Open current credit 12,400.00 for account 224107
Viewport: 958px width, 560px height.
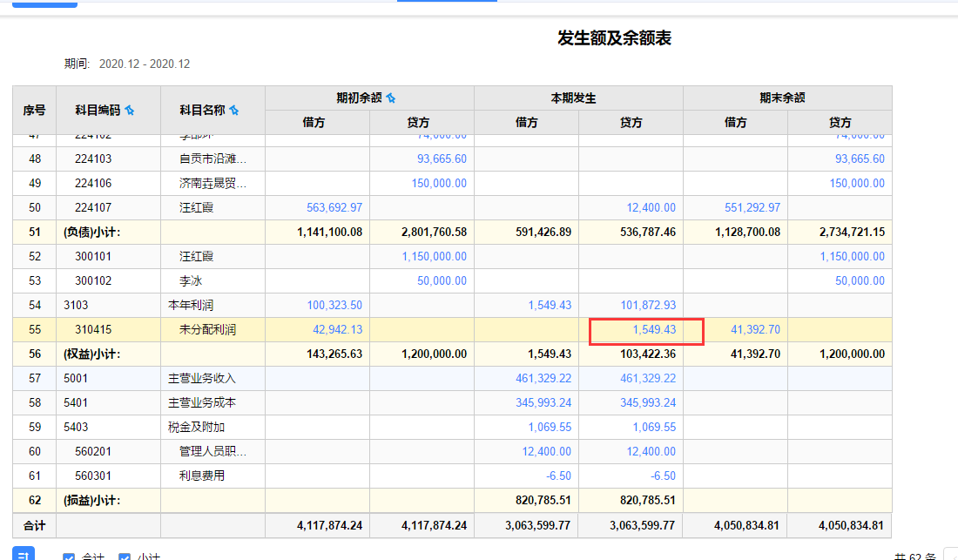(x=651, y=207)
